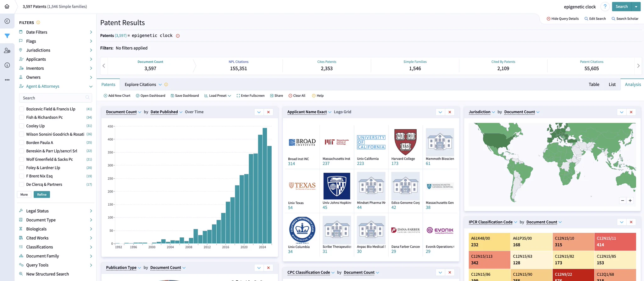Screen dimensions: 644x281
Task: Go to the home icon
Action: tap(7, 6)
